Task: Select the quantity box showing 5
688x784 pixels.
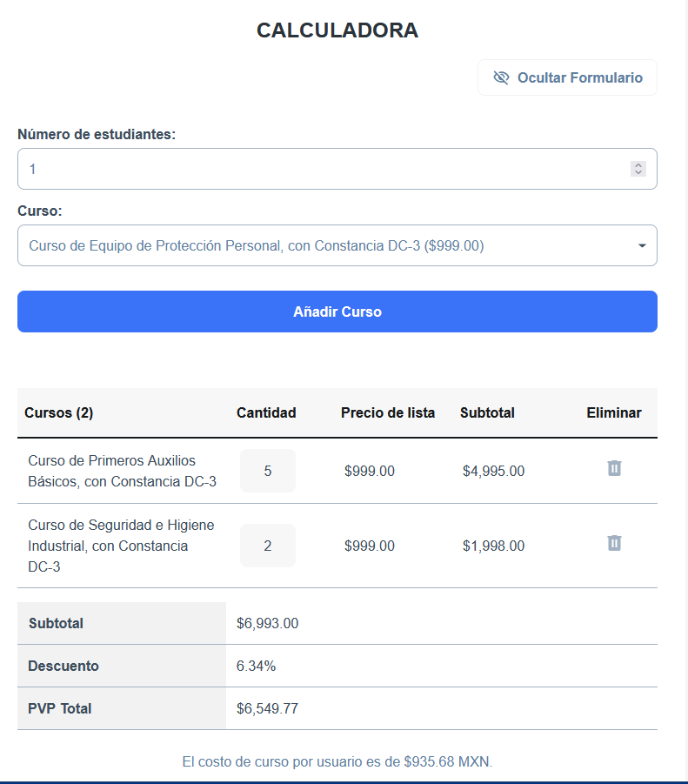Action: click(267, 469)
